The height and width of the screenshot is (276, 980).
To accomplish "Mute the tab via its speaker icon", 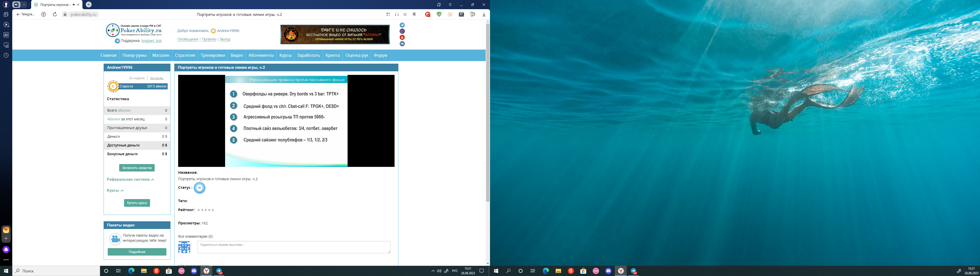I will 73,5.
